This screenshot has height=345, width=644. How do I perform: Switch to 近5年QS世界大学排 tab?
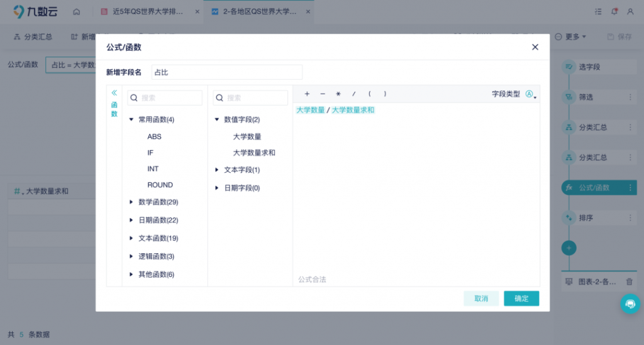(x=147, y=12)
